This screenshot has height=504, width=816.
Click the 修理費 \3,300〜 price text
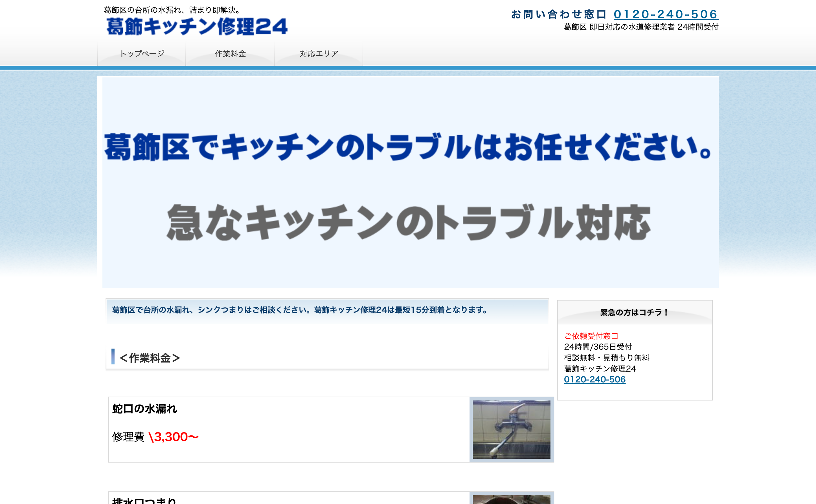(x=155, y=437)
